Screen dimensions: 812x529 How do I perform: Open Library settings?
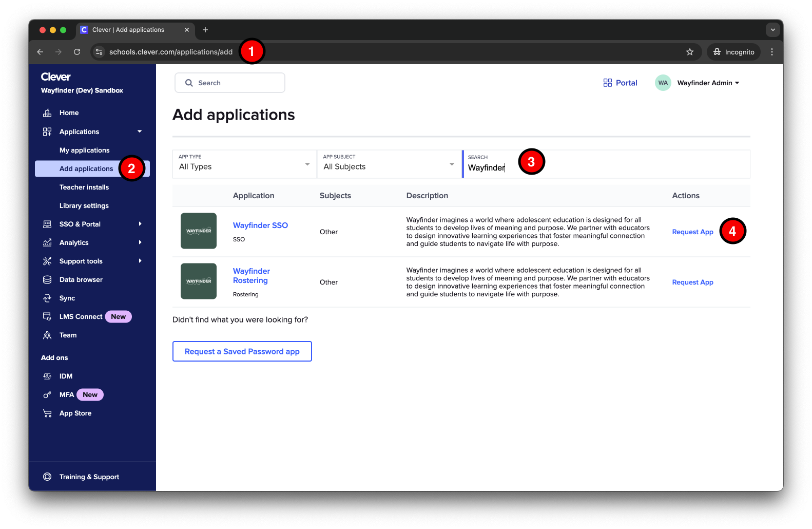84,206
